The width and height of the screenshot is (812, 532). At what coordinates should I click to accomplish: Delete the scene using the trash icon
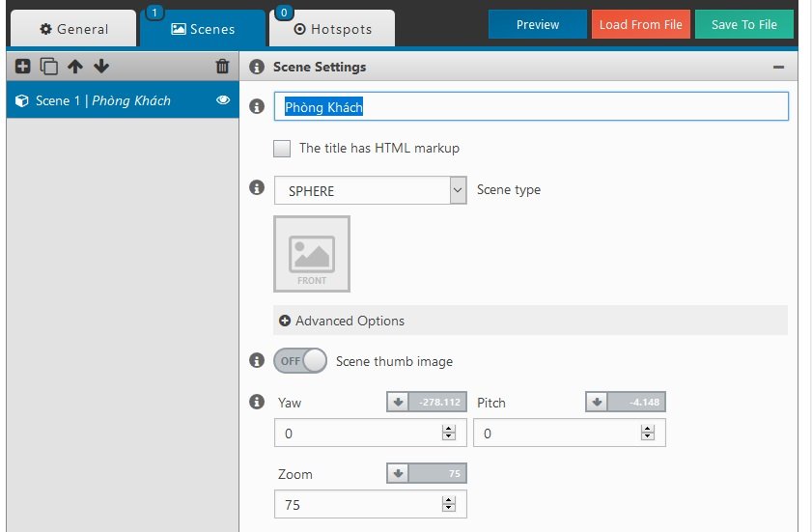pos(222,67)
